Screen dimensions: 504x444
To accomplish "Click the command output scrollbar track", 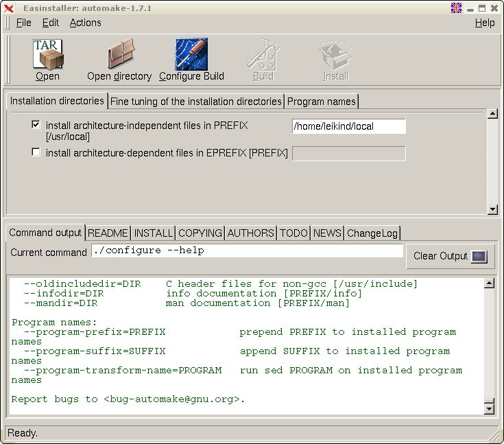I will pyautogui.click(x=489, y=342).
